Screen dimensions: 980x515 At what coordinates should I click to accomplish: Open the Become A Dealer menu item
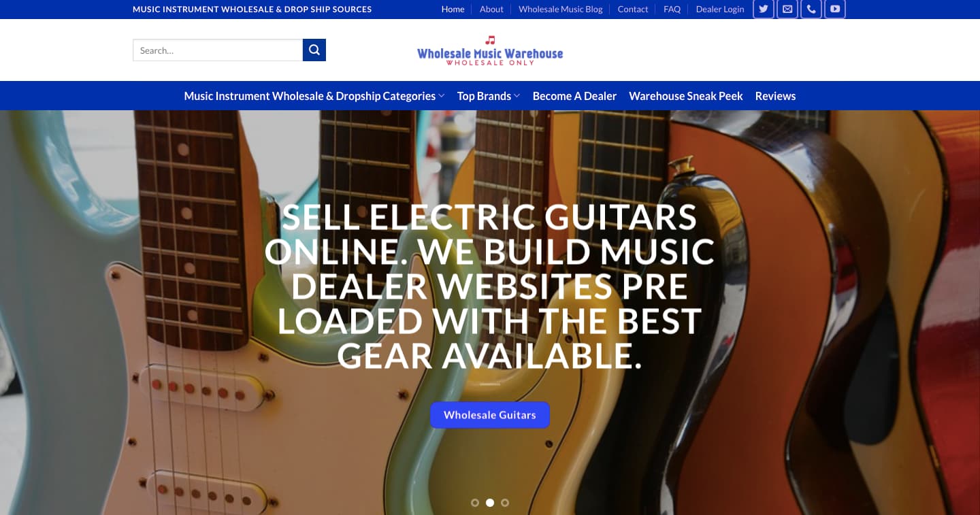(x=574, y=96)
